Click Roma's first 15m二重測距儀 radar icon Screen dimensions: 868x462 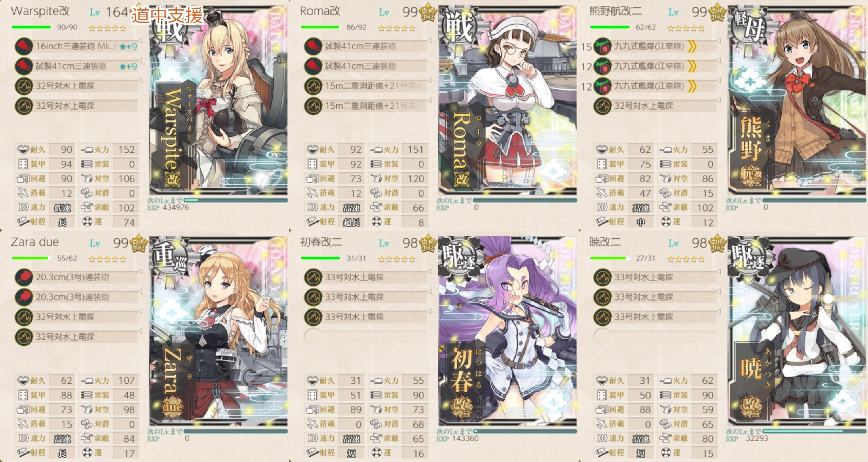[x=313, y=86]
